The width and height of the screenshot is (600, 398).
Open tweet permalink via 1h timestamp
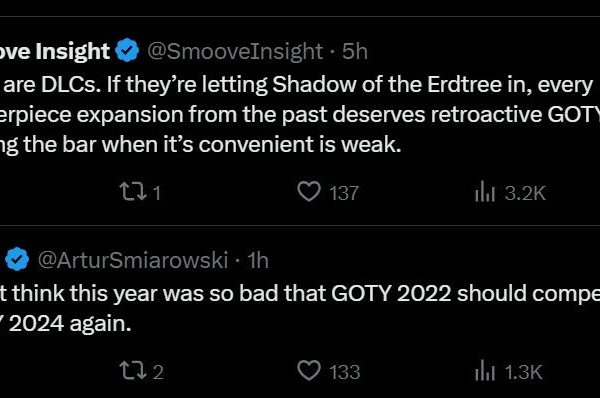pos(258,260)
